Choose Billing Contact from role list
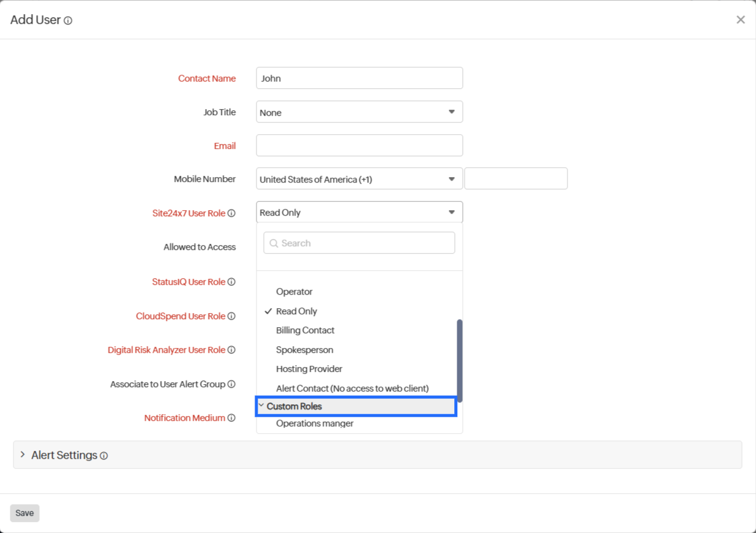This screenshot has width=756, height=533. point(305,330)
